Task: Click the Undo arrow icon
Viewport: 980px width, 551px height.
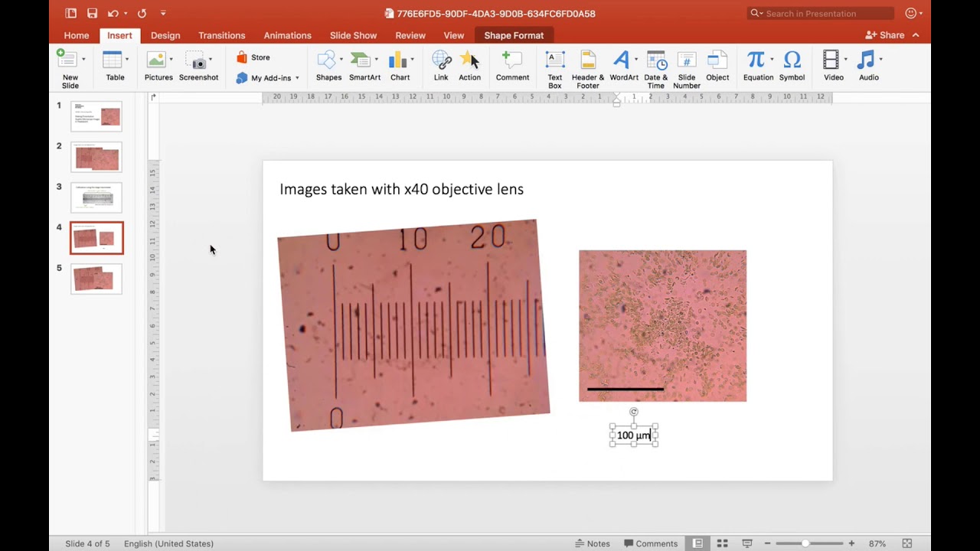Action: (x=113, y=13)
